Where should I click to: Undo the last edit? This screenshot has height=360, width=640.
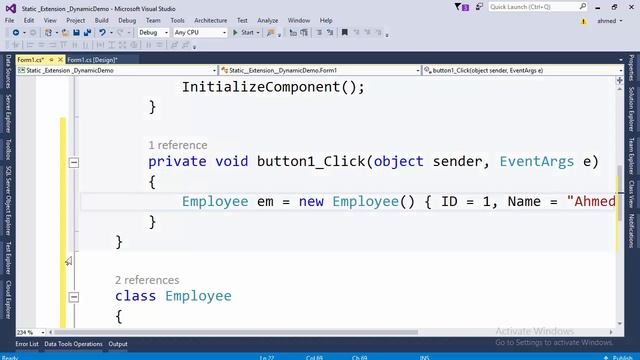tap(102, 33)
